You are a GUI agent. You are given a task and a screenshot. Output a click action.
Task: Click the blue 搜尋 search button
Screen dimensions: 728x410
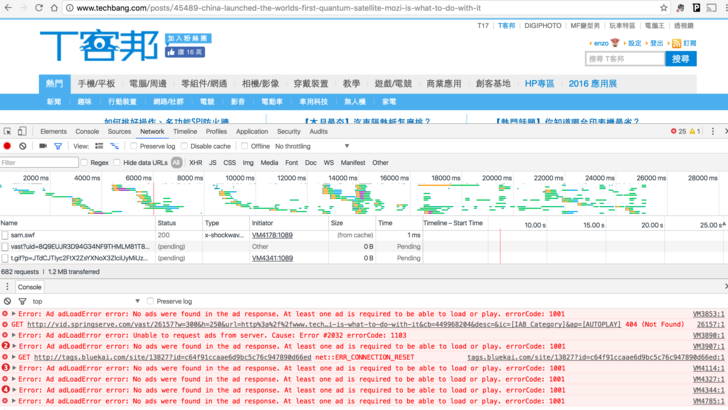(681, 59)
